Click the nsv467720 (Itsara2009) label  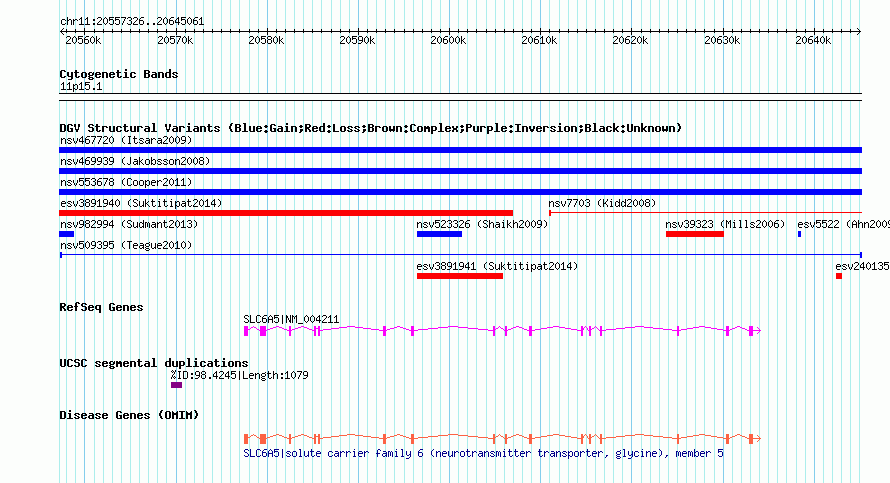point(126,140)
